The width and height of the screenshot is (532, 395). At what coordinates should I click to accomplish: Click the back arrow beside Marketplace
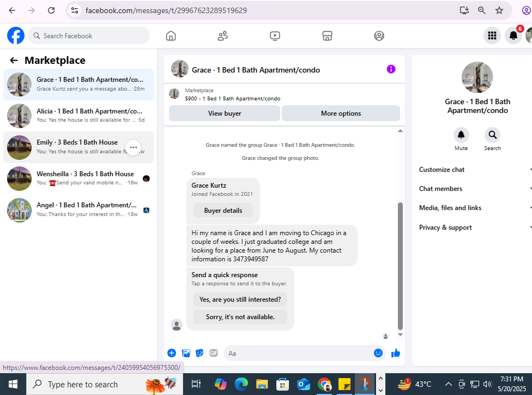point(14,61)
